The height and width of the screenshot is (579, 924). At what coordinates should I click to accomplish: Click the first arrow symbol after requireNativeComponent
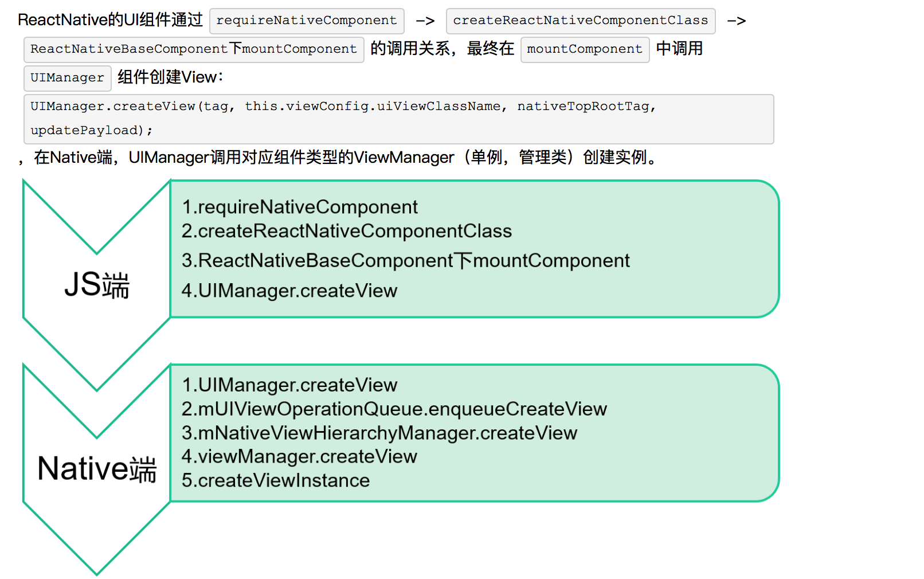point(424,20)
